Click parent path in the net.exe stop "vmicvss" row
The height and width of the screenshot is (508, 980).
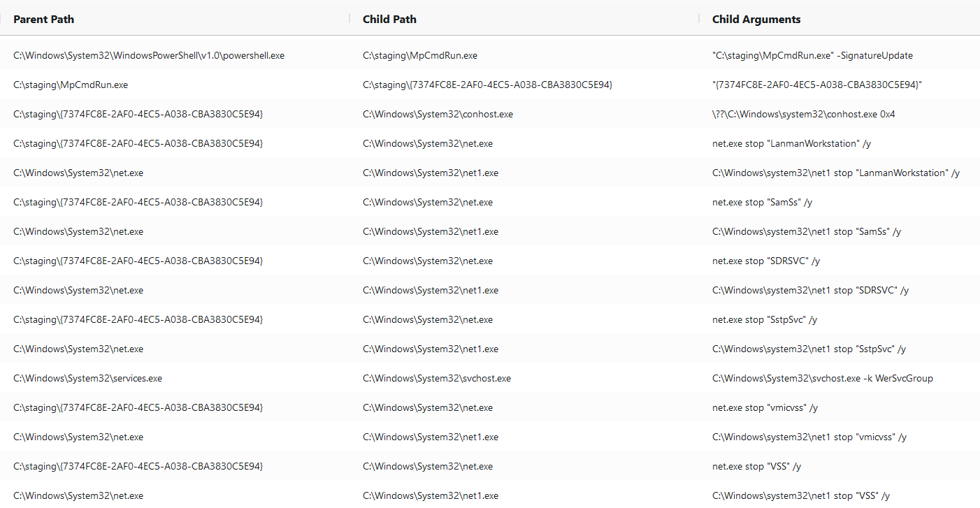point(138,407)
